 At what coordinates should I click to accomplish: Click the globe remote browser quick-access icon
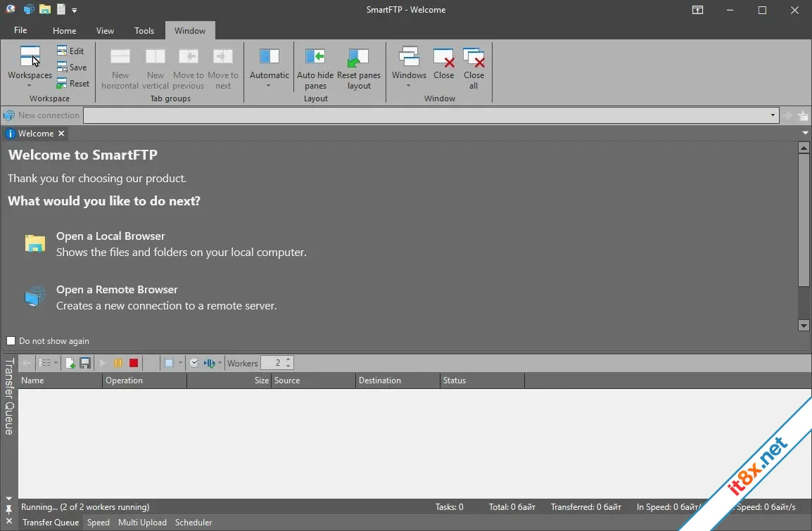click(29, 9)
